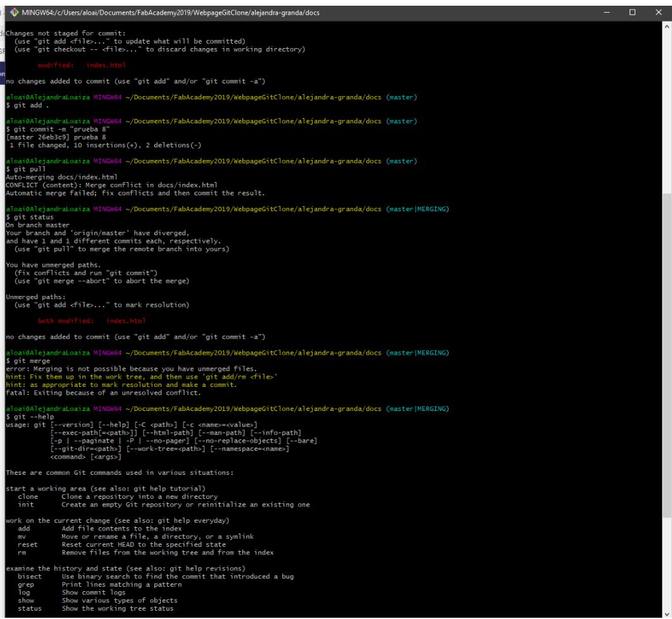The image size is (672, 619).
Task: Click the 'Unmerged paths:' heading line
Action: [x=35, y=297]
